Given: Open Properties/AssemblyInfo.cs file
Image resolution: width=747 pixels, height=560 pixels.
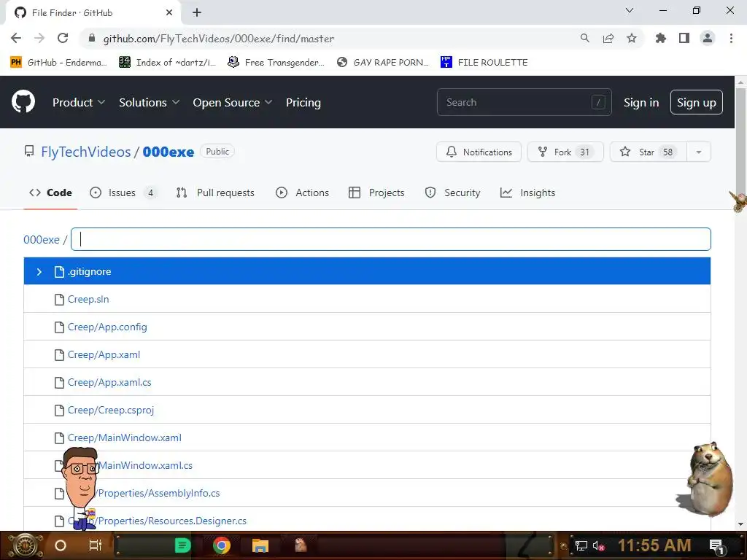Looking at the screenshot, I should pos(158,493).
